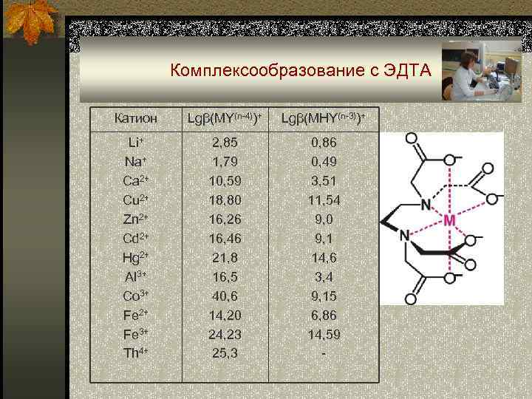Click the value 9,15
The image size is (532, 399).
324,296
